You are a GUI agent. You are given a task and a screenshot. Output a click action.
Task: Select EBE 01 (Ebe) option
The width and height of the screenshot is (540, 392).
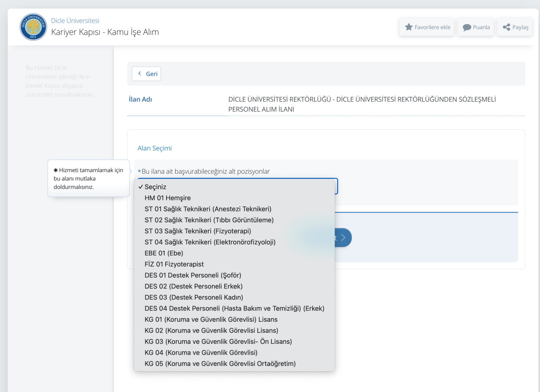(164, 253)
